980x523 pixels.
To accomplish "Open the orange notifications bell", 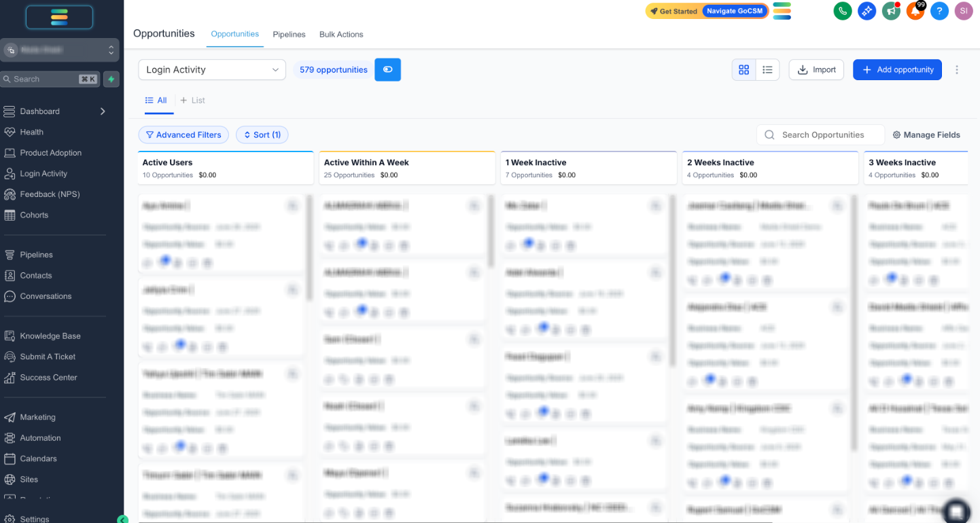I will point(915,11).
